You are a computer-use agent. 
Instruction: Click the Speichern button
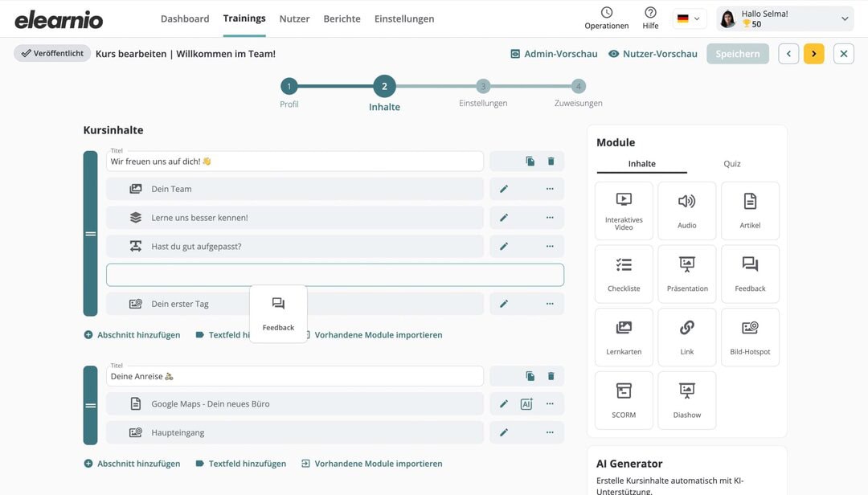click(x=737, y=54)
